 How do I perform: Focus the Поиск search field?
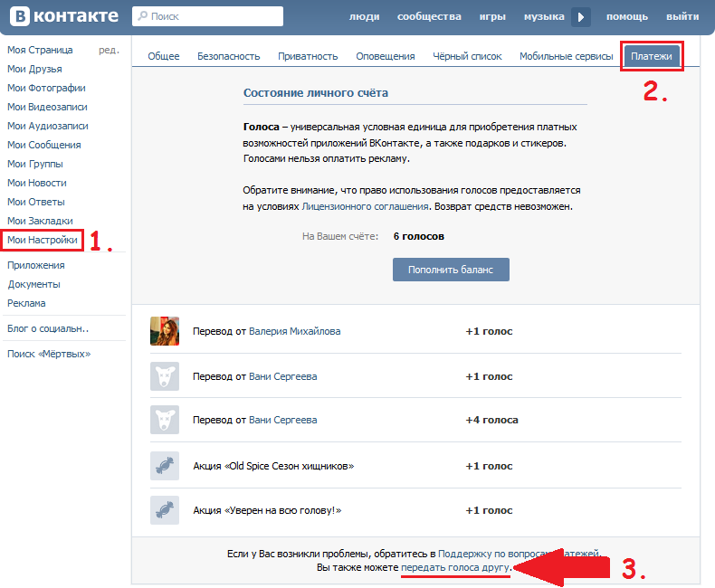(207, 16)
